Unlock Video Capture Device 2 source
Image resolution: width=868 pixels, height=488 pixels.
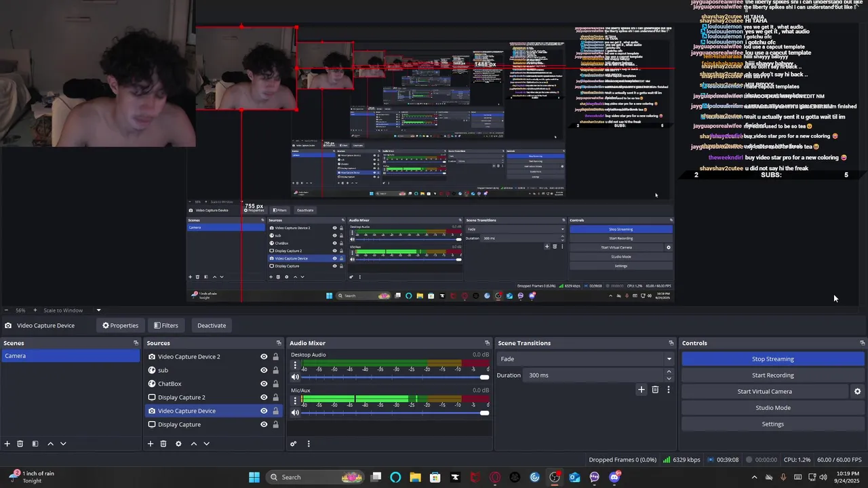(275, 357)
